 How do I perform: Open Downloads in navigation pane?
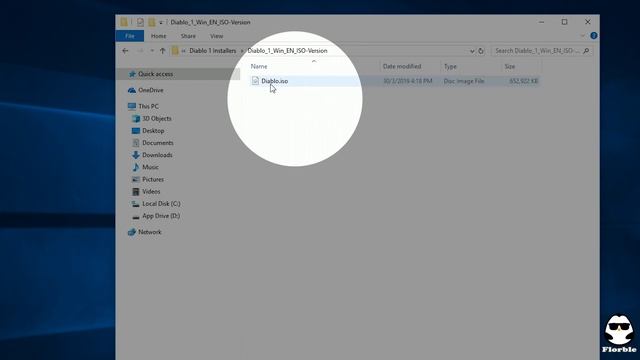coord(157,155)
